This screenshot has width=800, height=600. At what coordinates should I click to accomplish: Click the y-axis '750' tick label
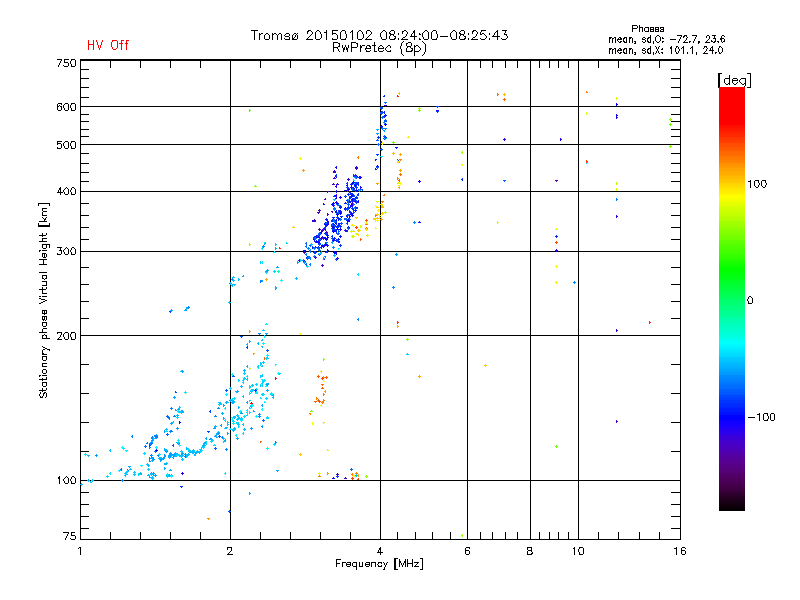click(x=66, y=63)
